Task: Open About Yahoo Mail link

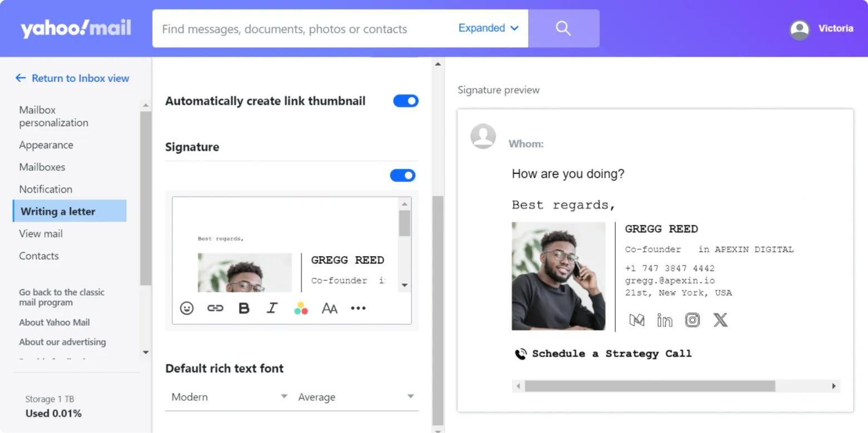Action: (x=55, y=322)
